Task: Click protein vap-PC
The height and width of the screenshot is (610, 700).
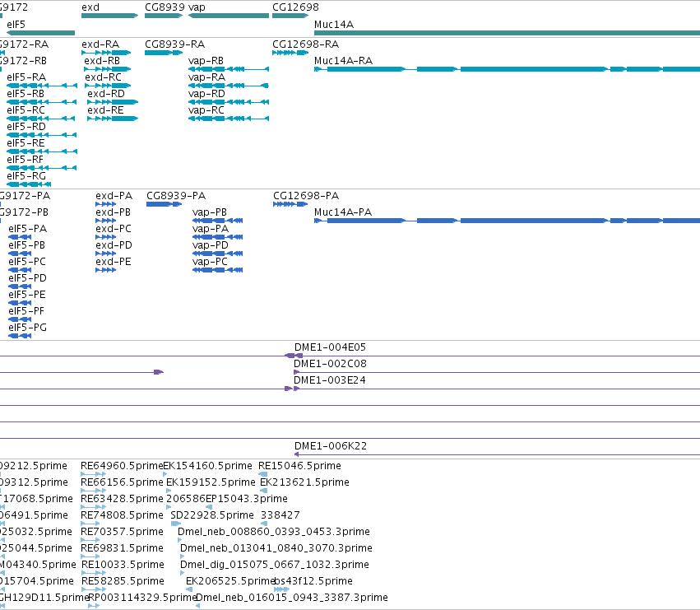Action: click(217, 271)
